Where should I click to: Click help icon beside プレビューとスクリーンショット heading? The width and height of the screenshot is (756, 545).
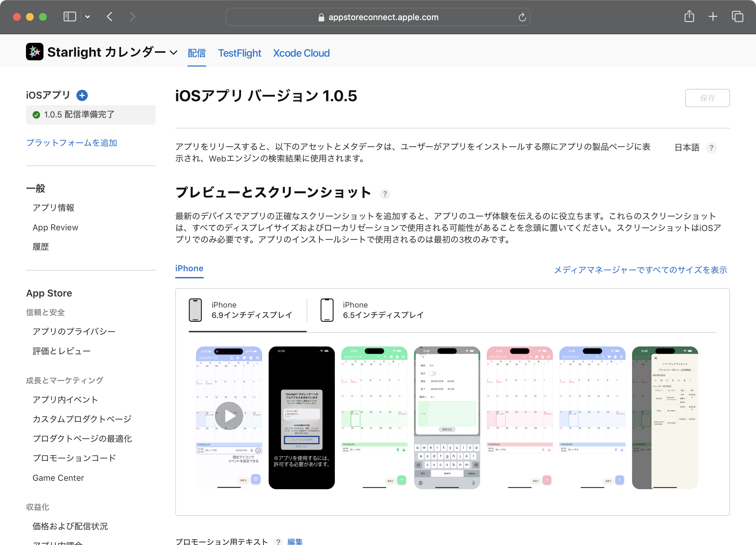point(385,194)
